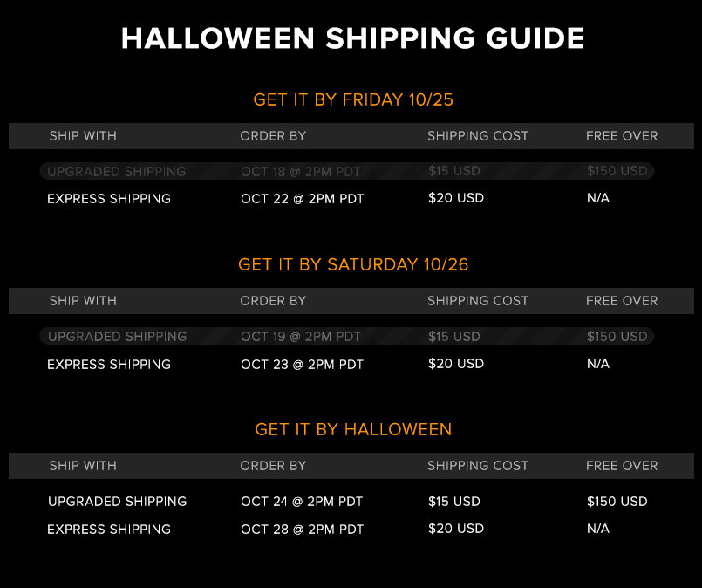702x588 pixels.
Task: Click OCT 23 @ 2PM PDT deadline
Action: coord(303,364)
